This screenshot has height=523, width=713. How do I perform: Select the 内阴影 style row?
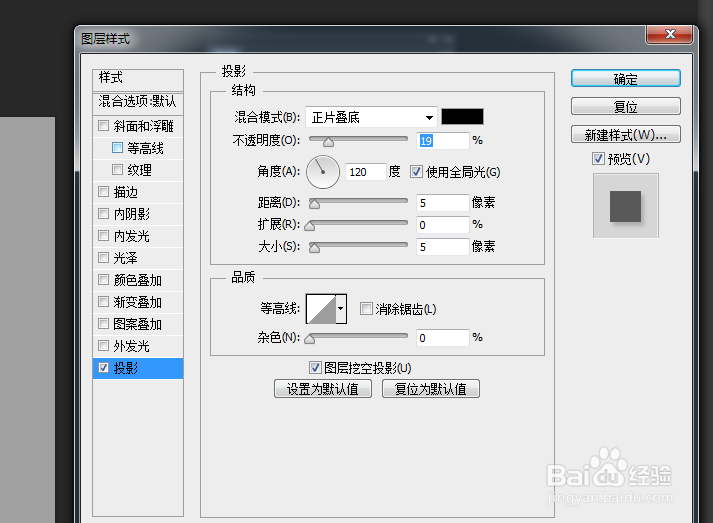[x=138, y=213]
